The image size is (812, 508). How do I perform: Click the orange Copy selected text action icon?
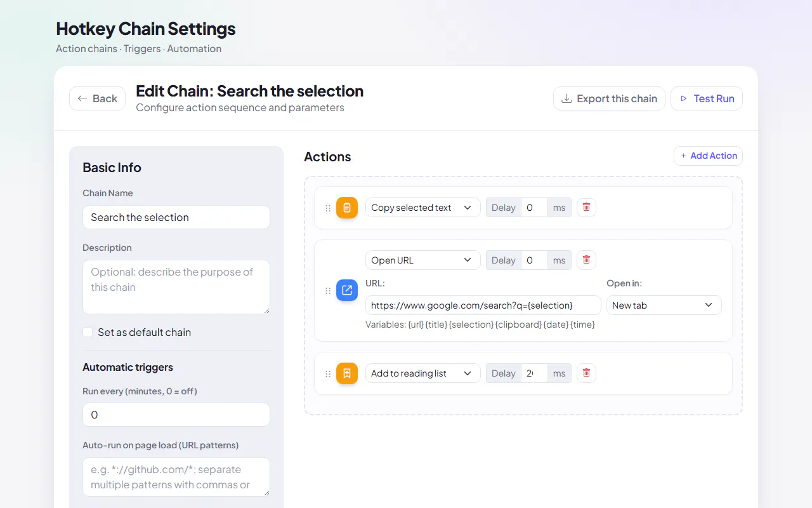[347, 208]
